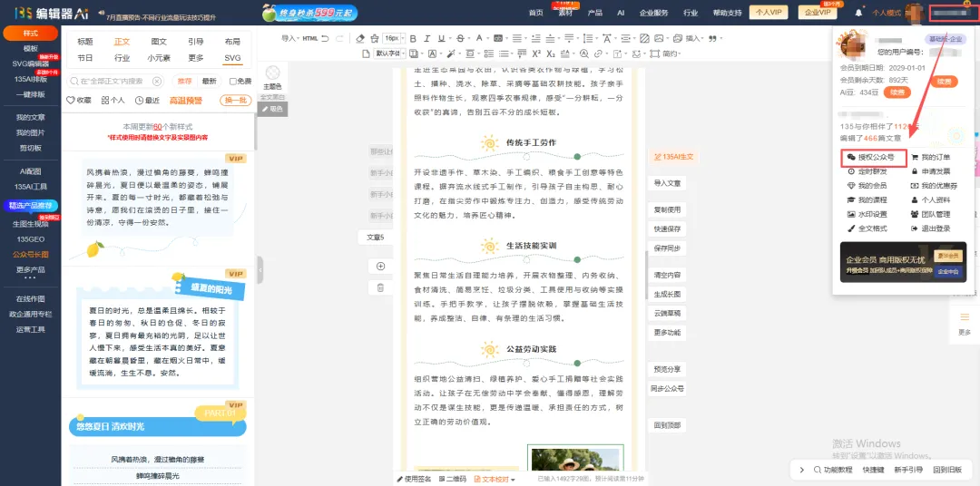Click the 换一批 refresh button
The image size is (980, 486).
[235, 100]
